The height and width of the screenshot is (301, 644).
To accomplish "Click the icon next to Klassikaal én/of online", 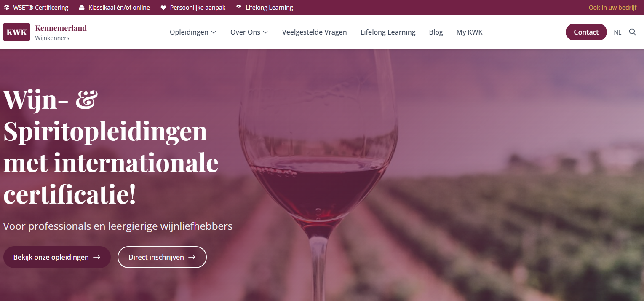I will (82, 8).
